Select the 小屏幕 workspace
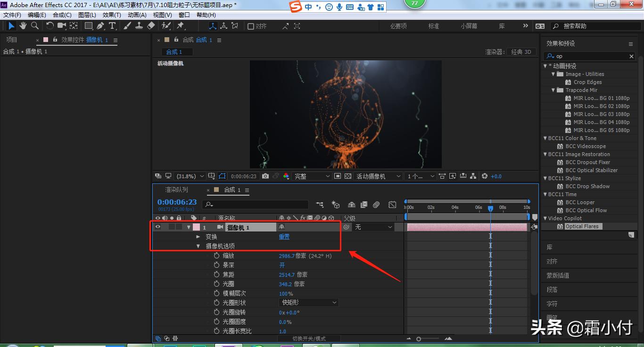This screenshot has height=347, width=644. [x=469, y=26]
